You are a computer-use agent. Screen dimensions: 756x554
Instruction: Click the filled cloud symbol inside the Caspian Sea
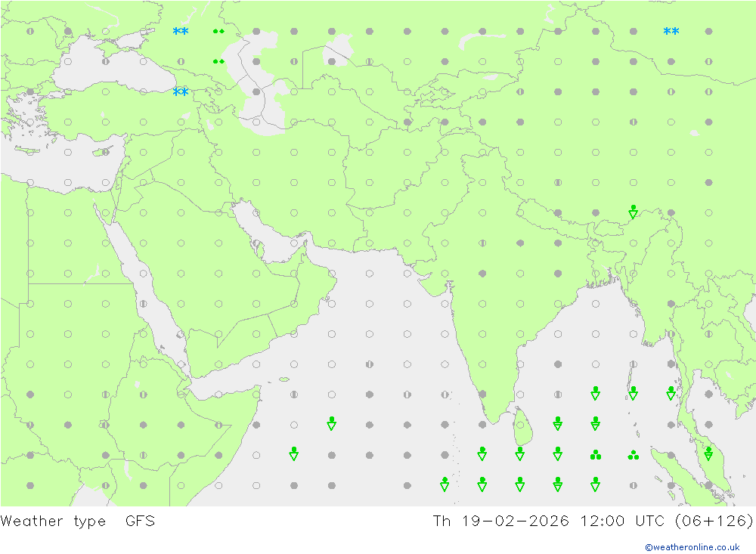256,91
